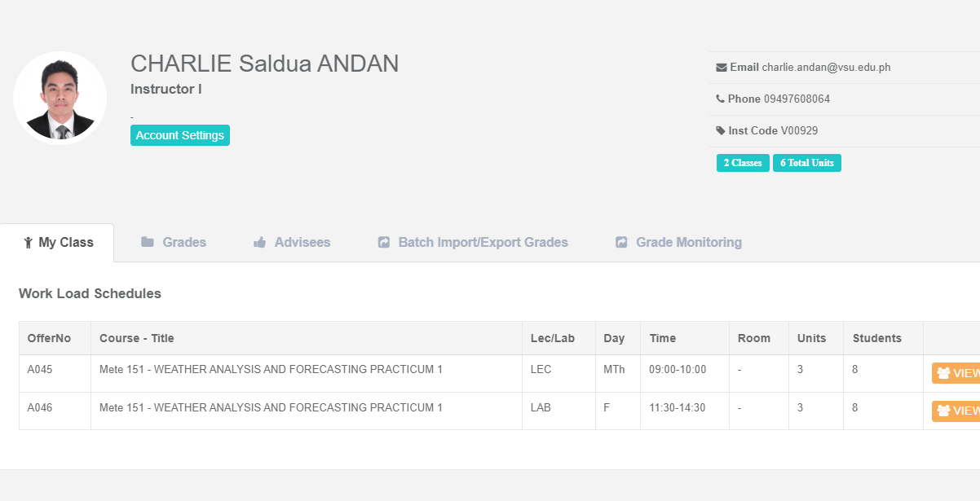Click the phone icon beside Phone number
Screen dimensions: 980x501
721,99
